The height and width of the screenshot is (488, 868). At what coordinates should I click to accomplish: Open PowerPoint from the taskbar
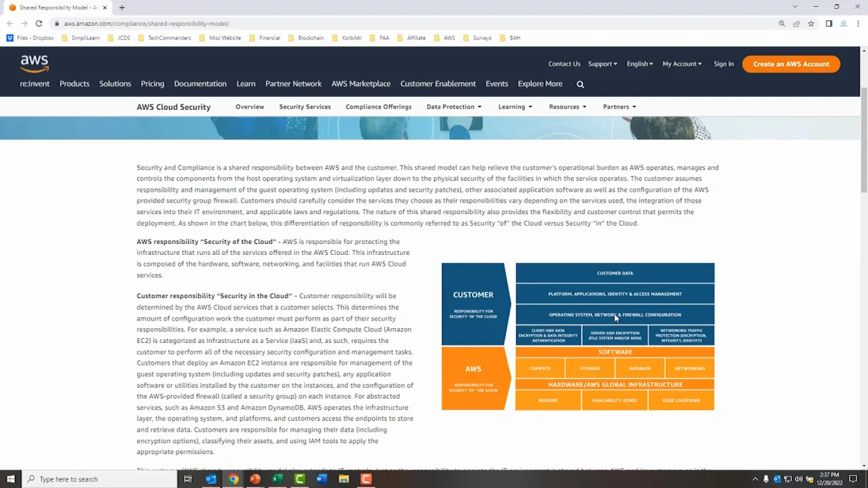click(255, 479)
